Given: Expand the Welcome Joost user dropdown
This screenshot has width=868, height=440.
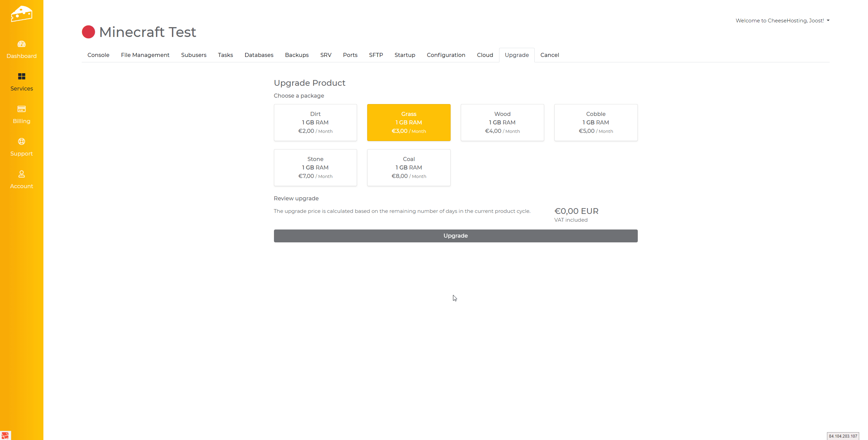Looking at the screenshot, I should point(782,21).
